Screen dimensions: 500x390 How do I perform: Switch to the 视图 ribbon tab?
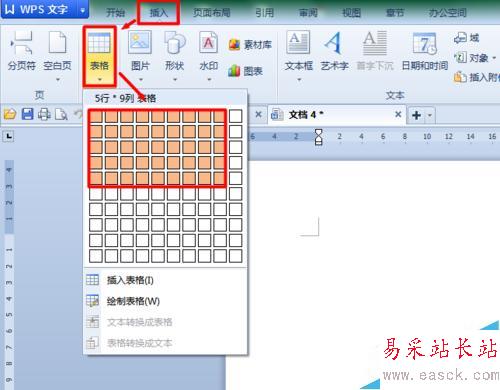(x=351, y=13)
